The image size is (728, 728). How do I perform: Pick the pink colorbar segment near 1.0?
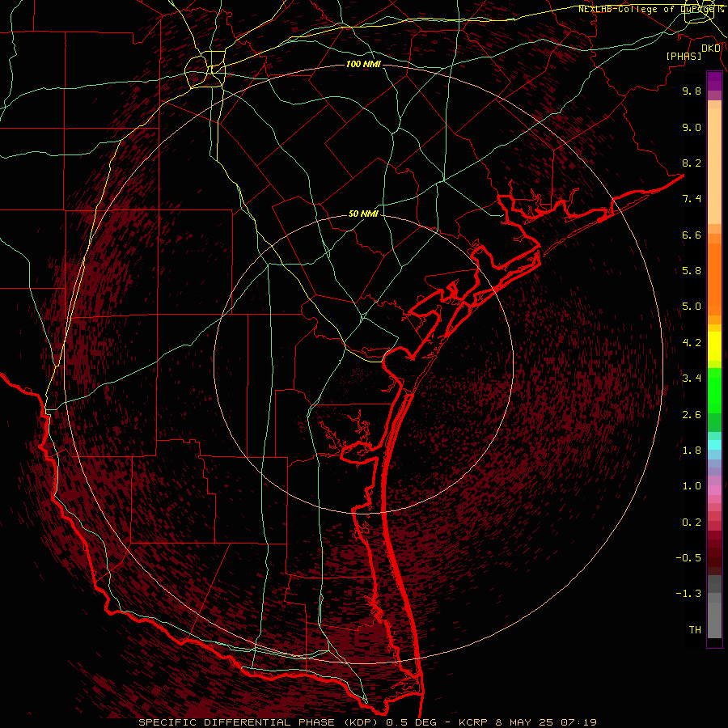coord(714,490)
